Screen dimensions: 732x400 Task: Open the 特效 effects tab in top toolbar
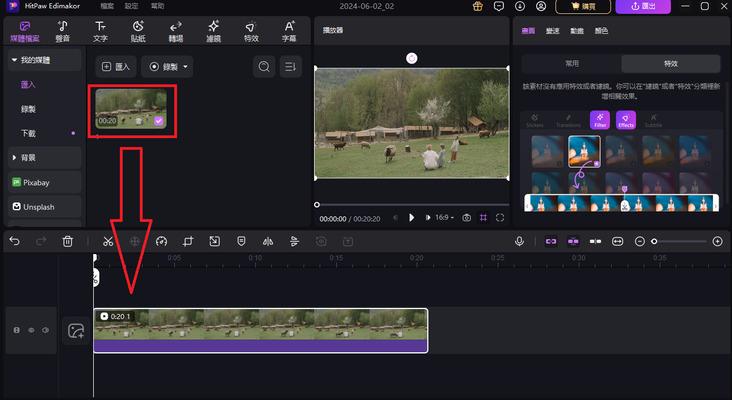coord(251,31)
